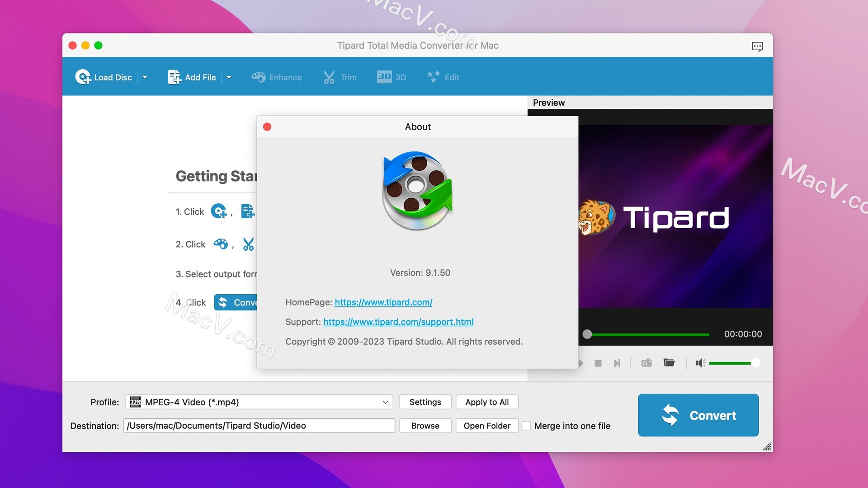Click the screenshot capture icon in preview
This screenshot has height=488, width=868.
click(646, 363)
